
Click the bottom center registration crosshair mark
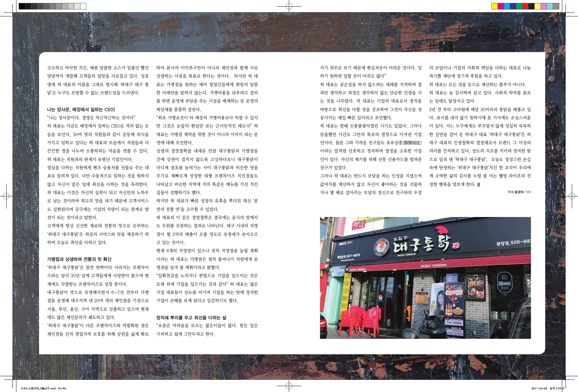[x=289, y=386]
